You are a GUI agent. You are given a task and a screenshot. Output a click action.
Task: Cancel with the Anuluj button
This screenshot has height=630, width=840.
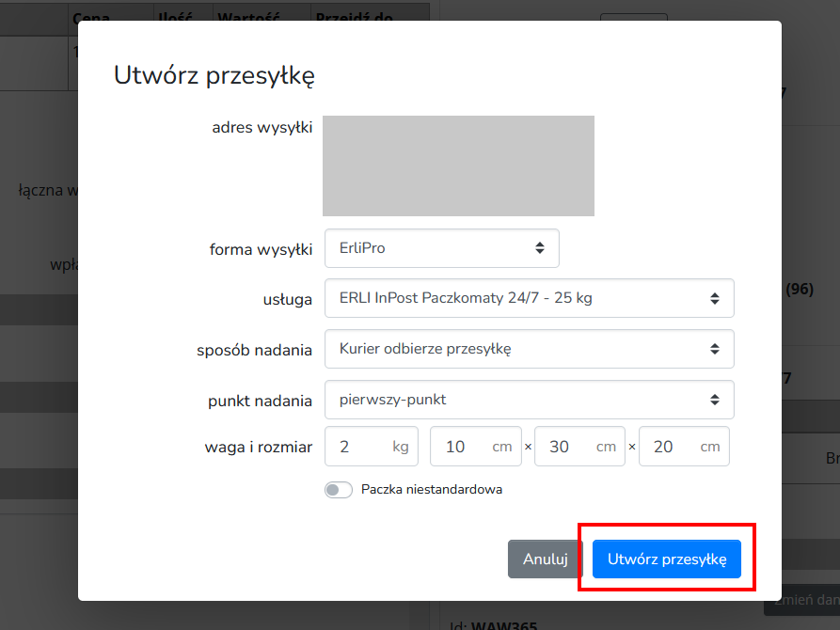pos(545,559)
